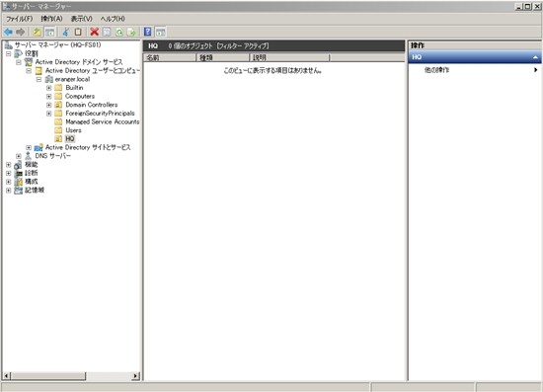Toggle the Action pane toolbar icon
This screenshot has height=392, width=543.
coord(160,33)
